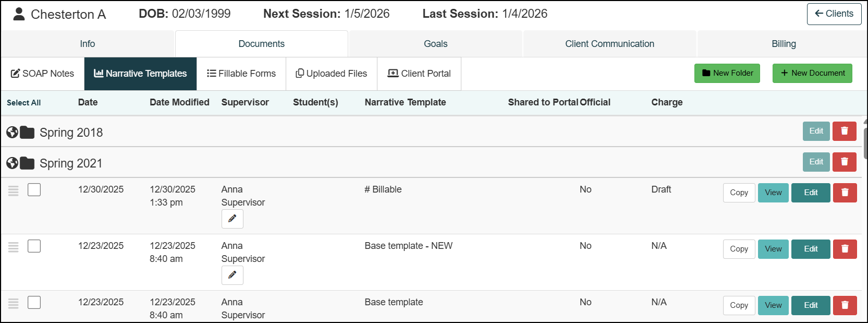Click trash icon for # Billable document
868x323 pixels.
click(845, 193)
